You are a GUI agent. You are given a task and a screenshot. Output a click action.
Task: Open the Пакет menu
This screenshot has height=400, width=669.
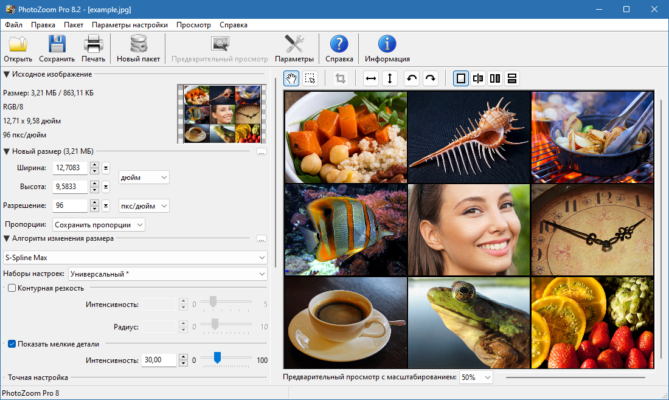click(73, 25)
